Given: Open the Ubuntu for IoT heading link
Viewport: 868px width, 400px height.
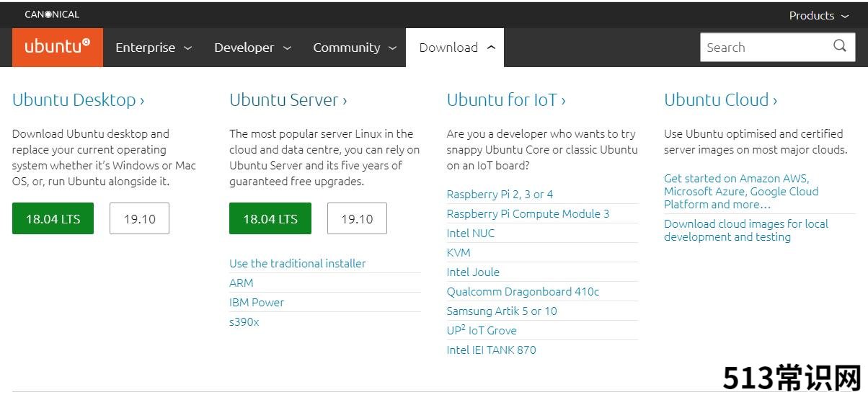Looking at the screenshot, I should (x=506, y=100).
